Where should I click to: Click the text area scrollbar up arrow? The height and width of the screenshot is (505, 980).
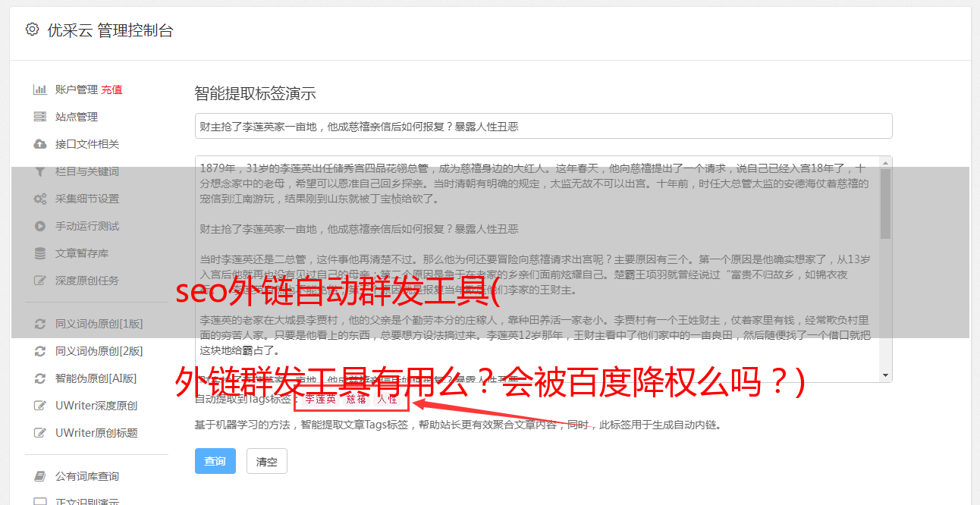886,162
